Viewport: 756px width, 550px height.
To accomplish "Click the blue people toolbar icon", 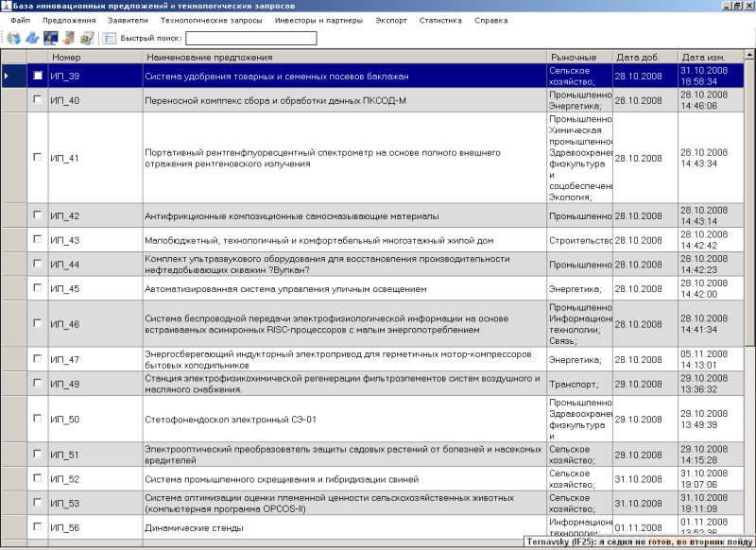I will pos(32,38).
